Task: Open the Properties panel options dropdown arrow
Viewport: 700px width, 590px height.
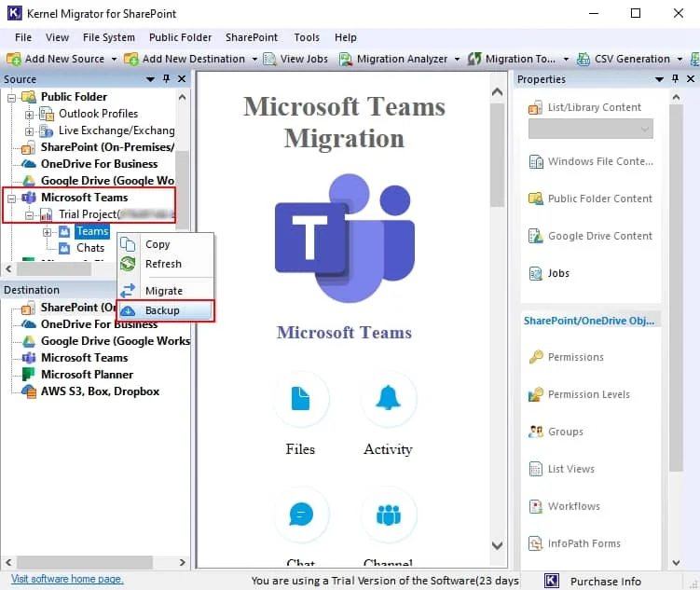Action: [659, 79]
